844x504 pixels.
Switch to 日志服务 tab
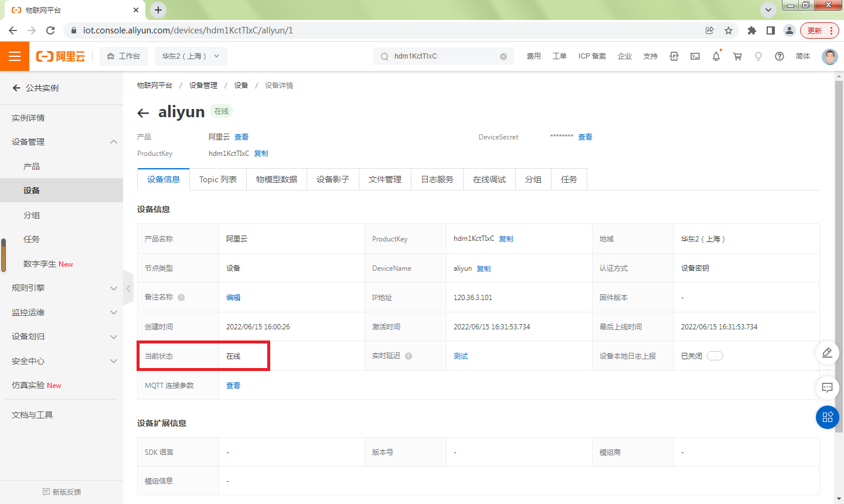[x=437, y=179]
